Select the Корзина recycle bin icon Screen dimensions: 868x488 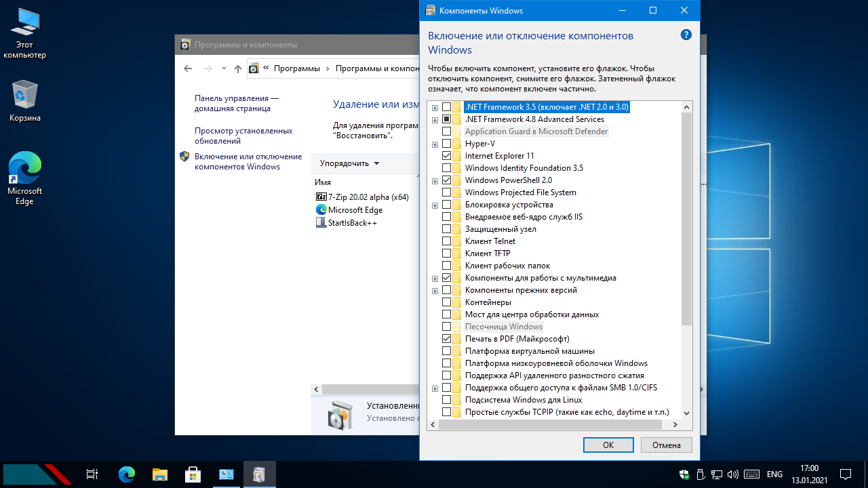[25, 101]
